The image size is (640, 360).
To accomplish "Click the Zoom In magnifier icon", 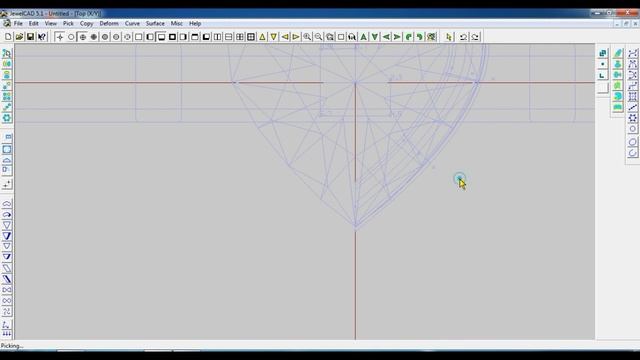I will [x=307, y=37].
